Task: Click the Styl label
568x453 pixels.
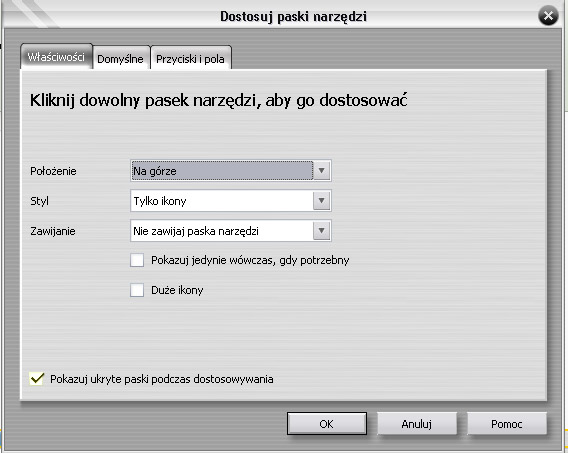Action: click(x=39, y=201)
